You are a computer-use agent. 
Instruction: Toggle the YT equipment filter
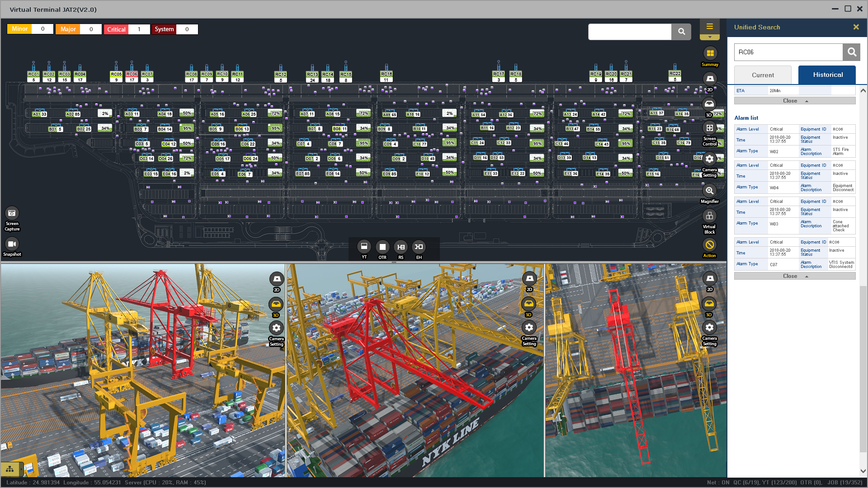(364, 247)
